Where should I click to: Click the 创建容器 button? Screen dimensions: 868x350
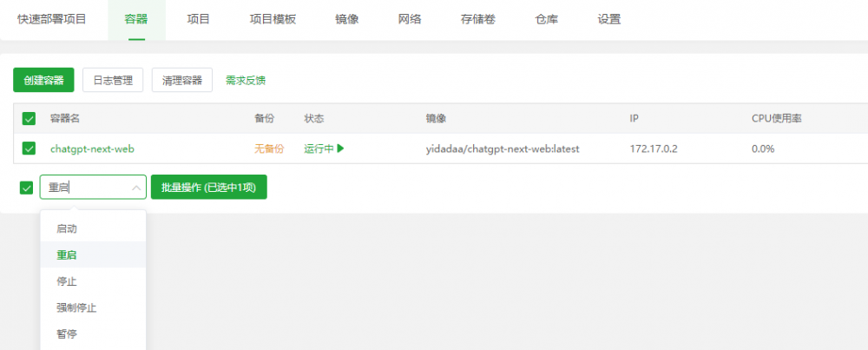43,80
